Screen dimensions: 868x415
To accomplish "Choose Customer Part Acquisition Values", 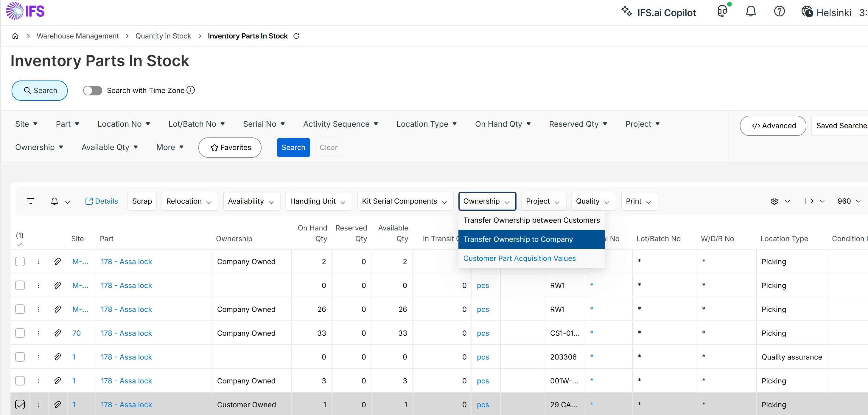I will (x=519, y=258).
